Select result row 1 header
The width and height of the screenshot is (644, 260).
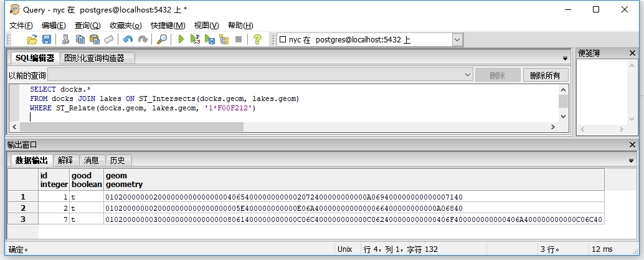click(x=23, y=196)
